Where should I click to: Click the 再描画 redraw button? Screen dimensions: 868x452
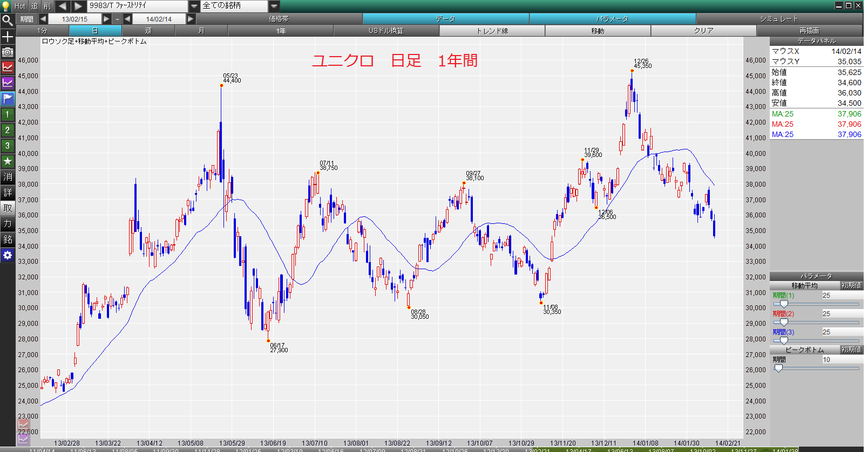(810, 31)
